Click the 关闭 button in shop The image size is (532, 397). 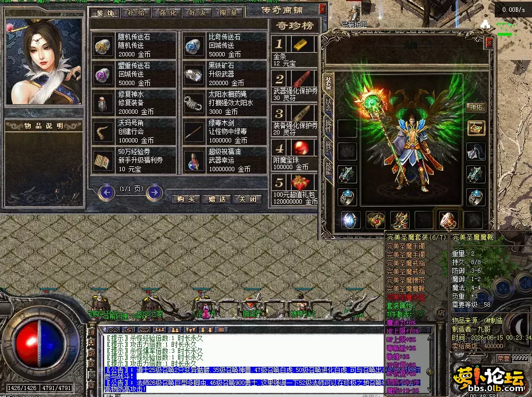pos(248,199)
